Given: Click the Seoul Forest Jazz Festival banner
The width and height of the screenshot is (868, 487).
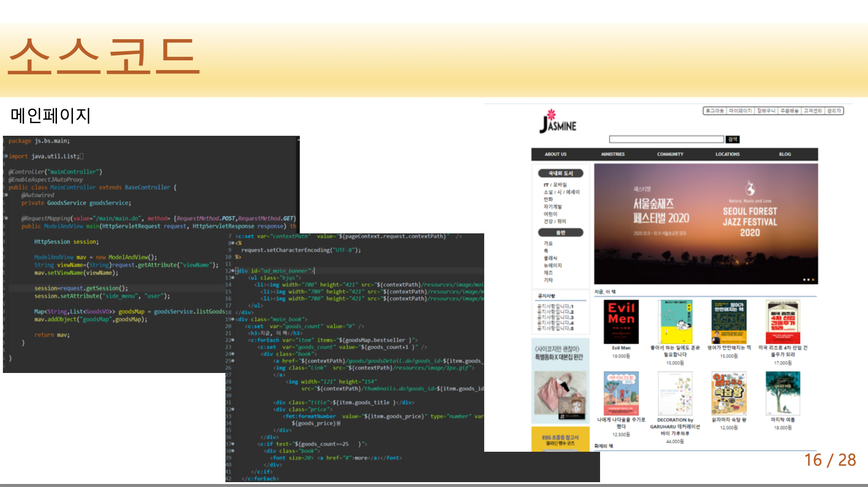Looking at the screenshot, I should 706,224.
